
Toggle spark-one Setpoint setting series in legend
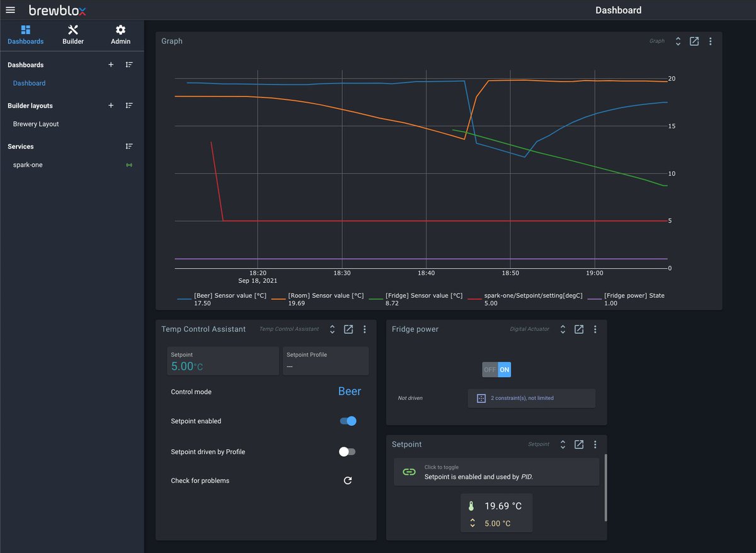525,299
